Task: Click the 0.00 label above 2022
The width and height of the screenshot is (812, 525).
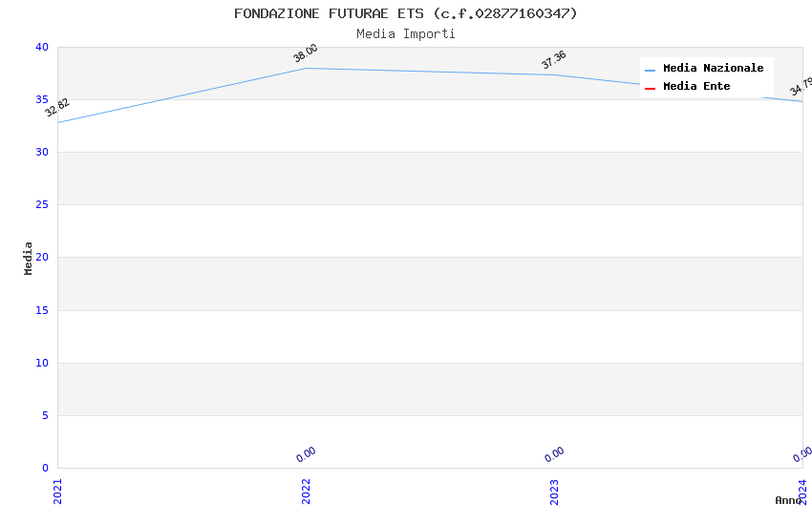Action: 306,454
